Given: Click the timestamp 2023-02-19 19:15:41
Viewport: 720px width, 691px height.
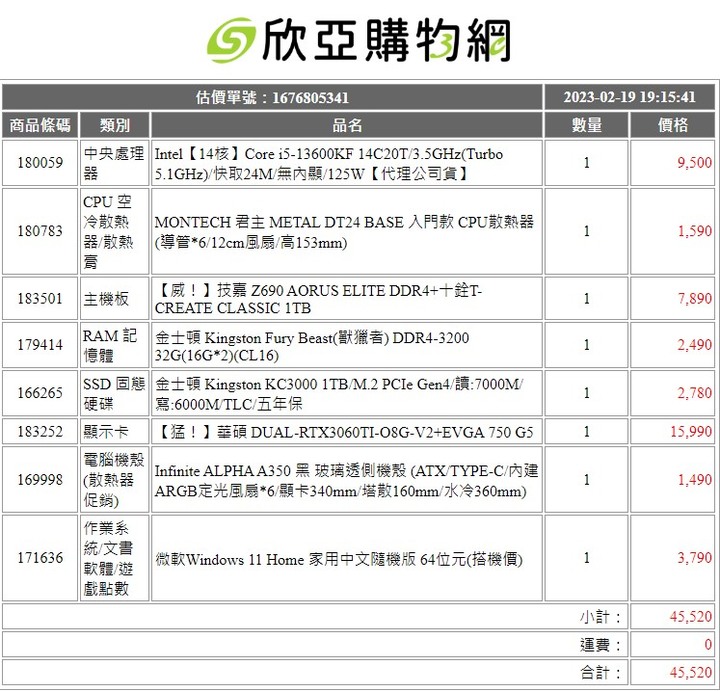Looking at the screenshot, I should [x=630, y=97].
